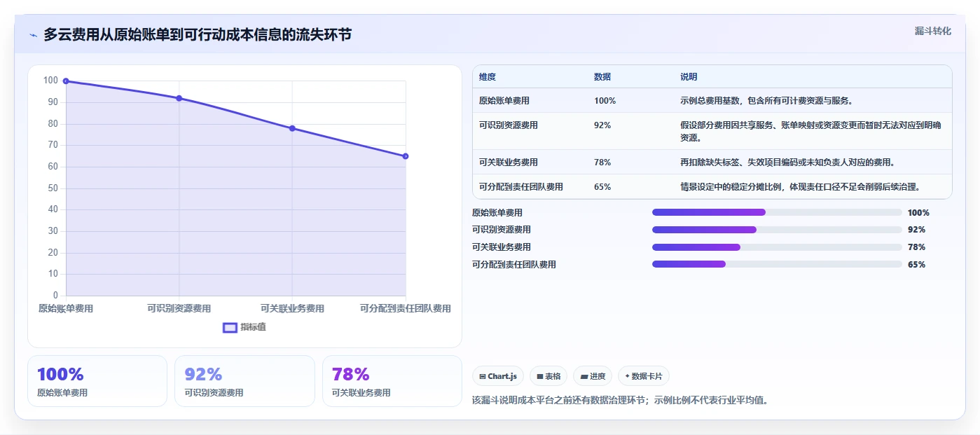Click the y-axis 50 tick label
This screenshot has width=980, height=435.
[53, 188]
